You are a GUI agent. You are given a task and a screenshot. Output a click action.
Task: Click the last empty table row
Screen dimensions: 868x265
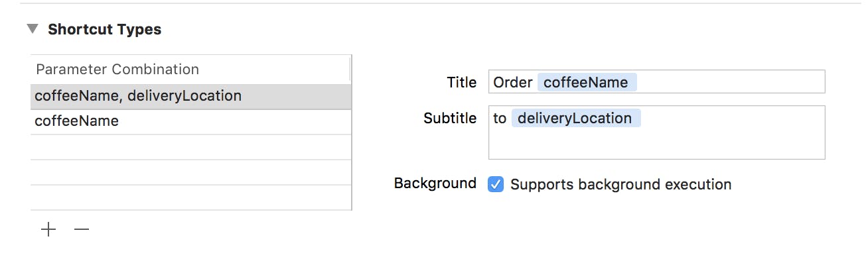pos(190,197)
